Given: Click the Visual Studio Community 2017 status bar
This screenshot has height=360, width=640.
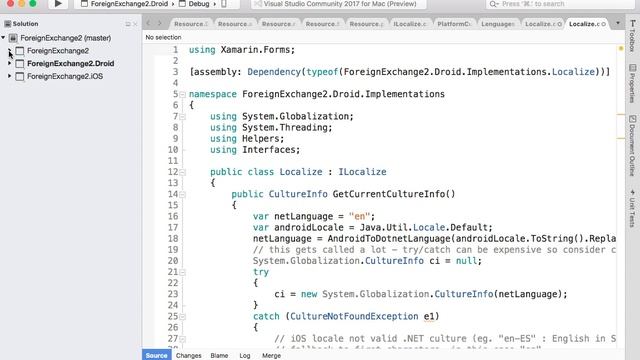Looking at the screenshot, I should [339, 4].
